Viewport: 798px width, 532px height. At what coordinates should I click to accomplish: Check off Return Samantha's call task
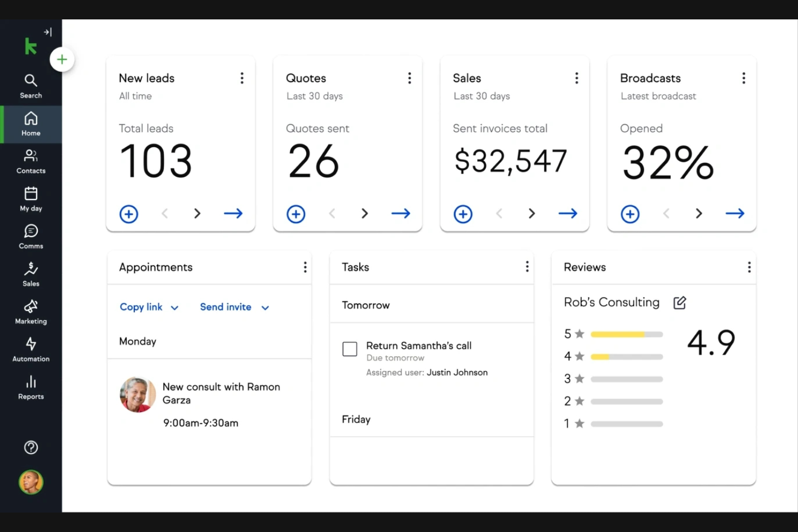click(x=350, y=349)
